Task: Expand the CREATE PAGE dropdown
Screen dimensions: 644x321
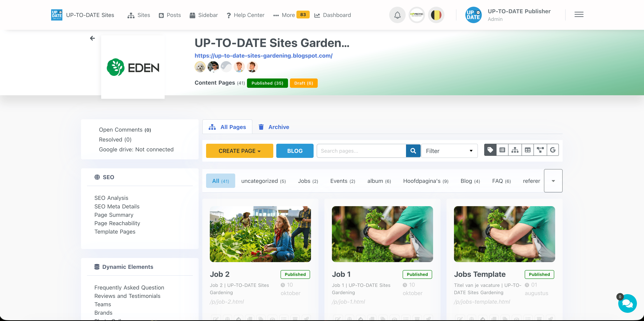Action: coord(239,151)
